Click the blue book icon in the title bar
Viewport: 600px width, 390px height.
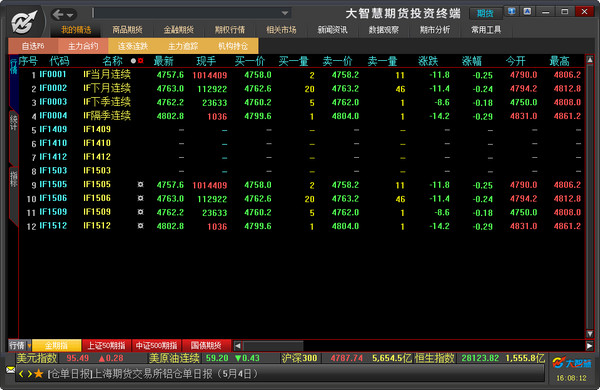tap(512, 11)
